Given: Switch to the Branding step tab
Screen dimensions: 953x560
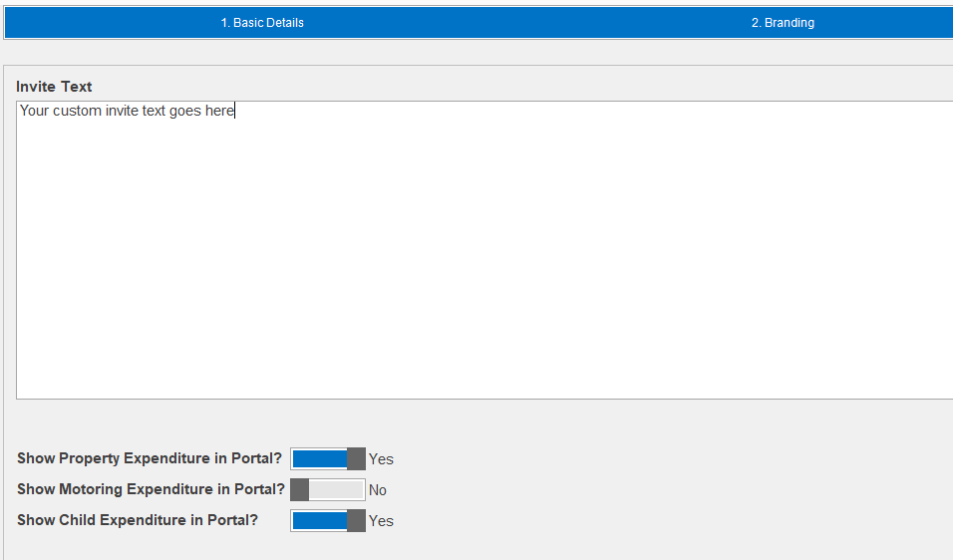Looking at the screenshot, I should click(x=783, y=22).
